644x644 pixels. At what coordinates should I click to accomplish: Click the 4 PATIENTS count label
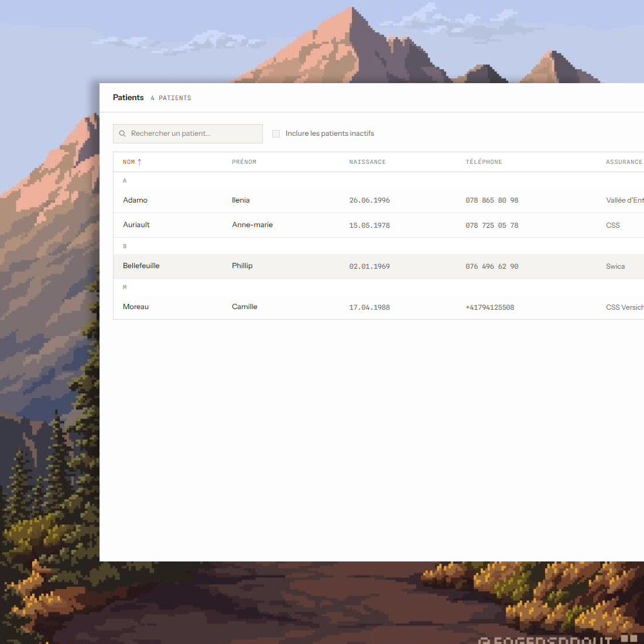[171, 98]
